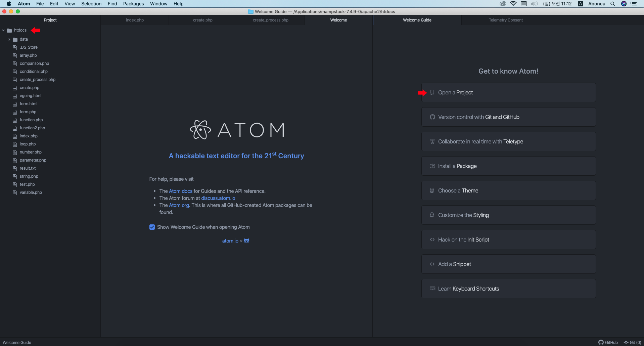Click GitHub in the status bar
This screenshot has height=346, width=644.
click(608, 342)
